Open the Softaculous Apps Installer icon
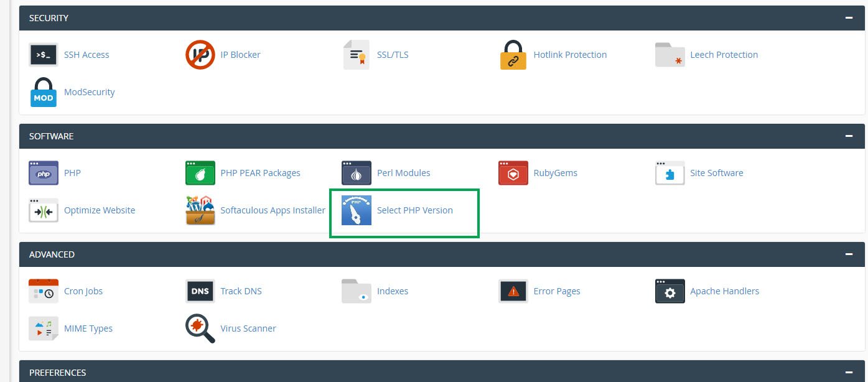 coord(200,210)
